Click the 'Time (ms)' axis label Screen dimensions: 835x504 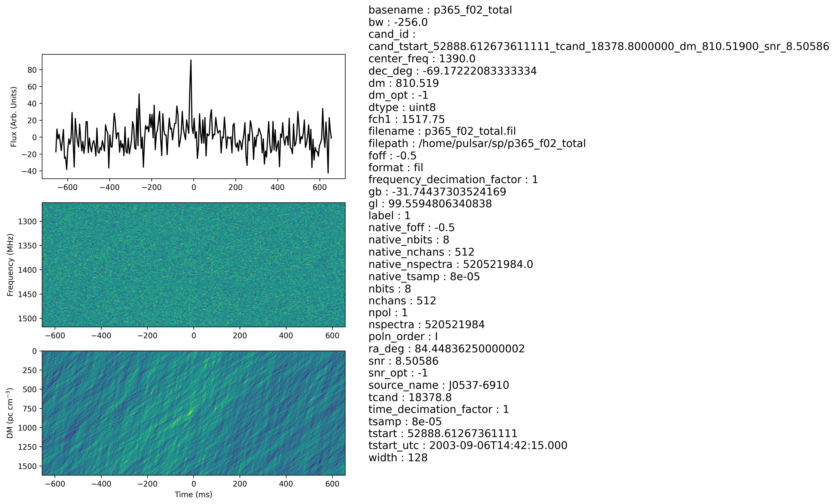click(x=193, y=494)
